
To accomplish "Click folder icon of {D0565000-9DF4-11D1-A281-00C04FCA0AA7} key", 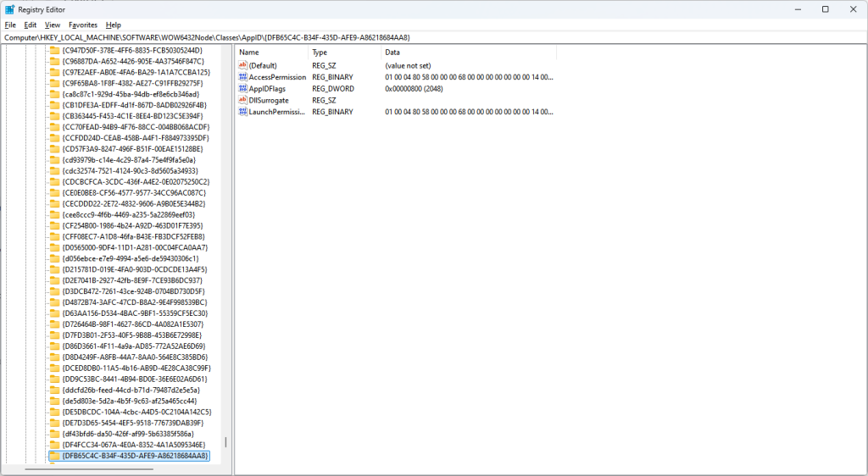I will point(54,247).
